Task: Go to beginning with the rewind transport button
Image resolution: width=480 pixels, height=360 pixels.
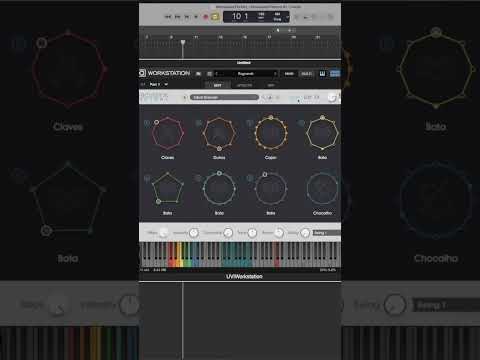Action: point(168,17)
